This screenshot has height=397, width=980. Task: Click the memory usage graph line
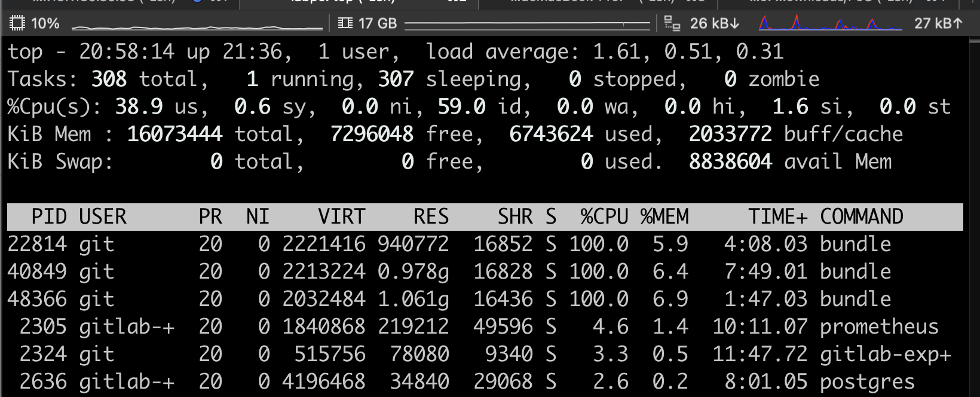527,25
